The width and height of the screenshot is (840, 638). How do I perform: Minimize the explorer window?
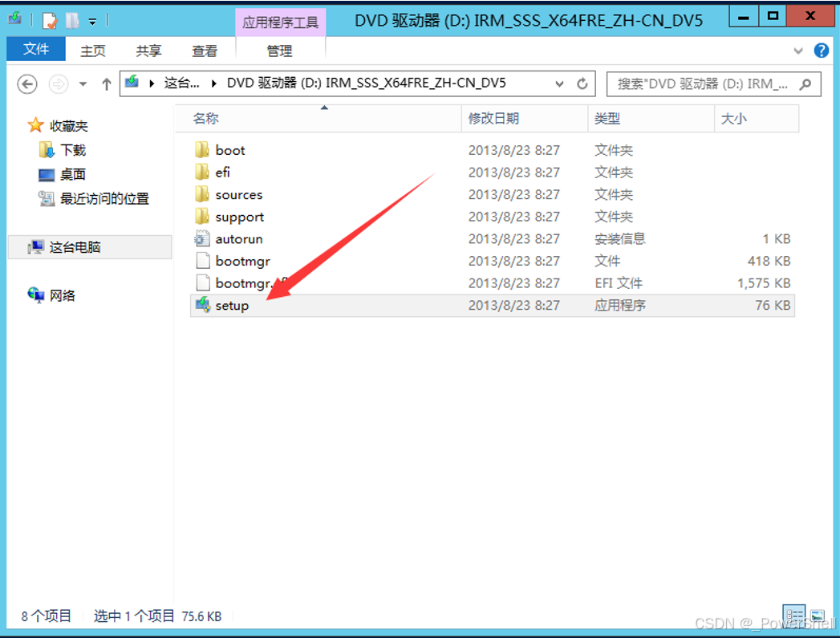(744, 17)
